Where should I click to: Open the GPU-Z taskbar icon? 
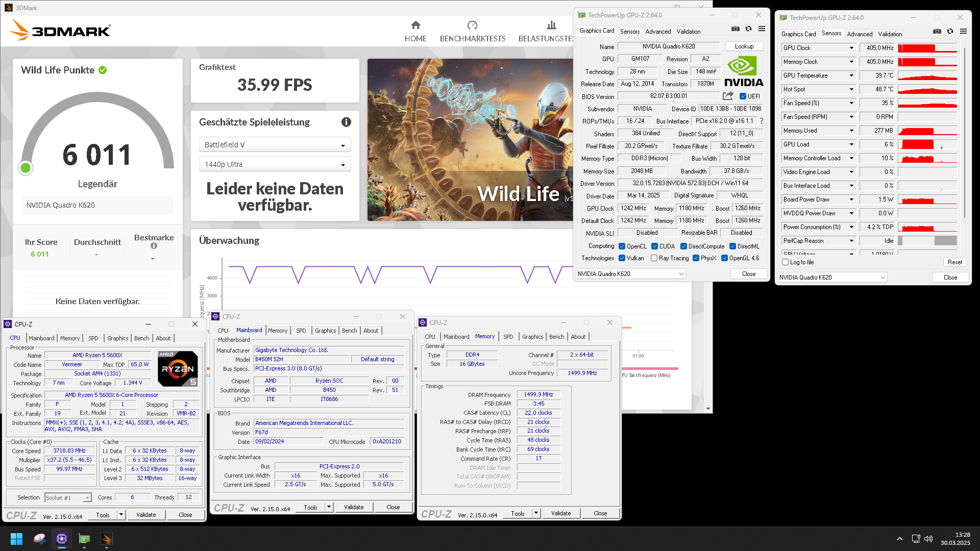[84, 539]
